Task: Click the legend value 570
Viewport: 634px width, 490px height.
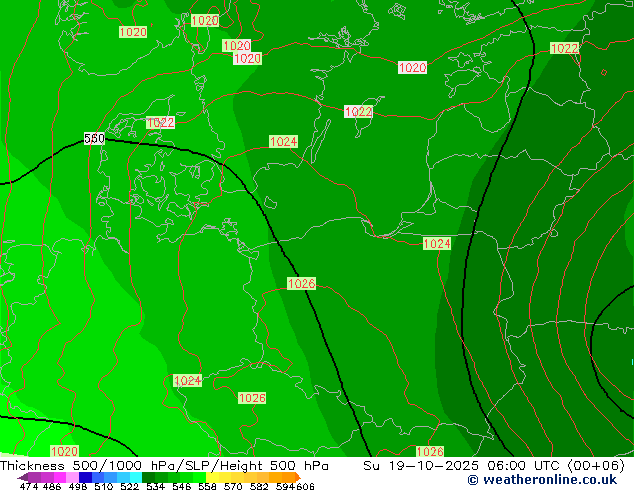Action: pos(233,486)
